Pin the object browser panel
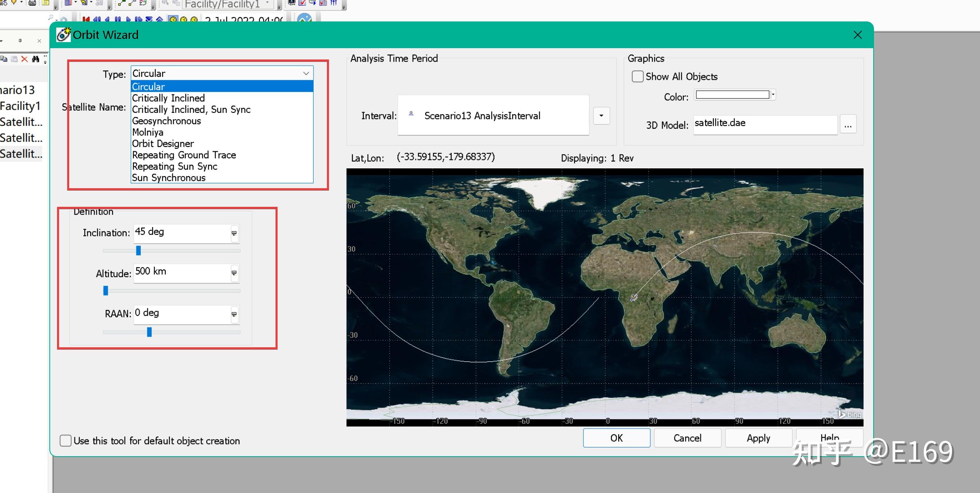This screenshot has height=493, width=980. [20, 40]
